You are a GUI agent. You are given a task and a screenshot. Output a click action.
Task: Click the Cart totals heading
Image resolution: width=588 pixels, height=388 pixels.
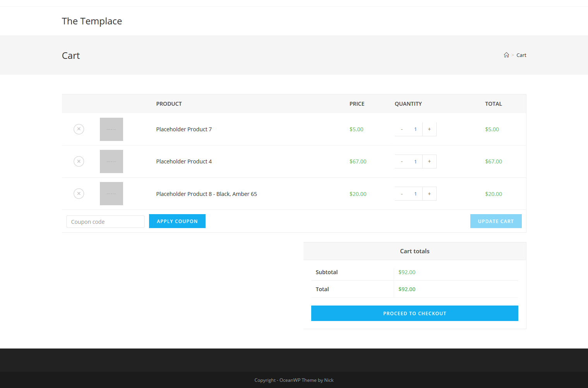point(415,251)
